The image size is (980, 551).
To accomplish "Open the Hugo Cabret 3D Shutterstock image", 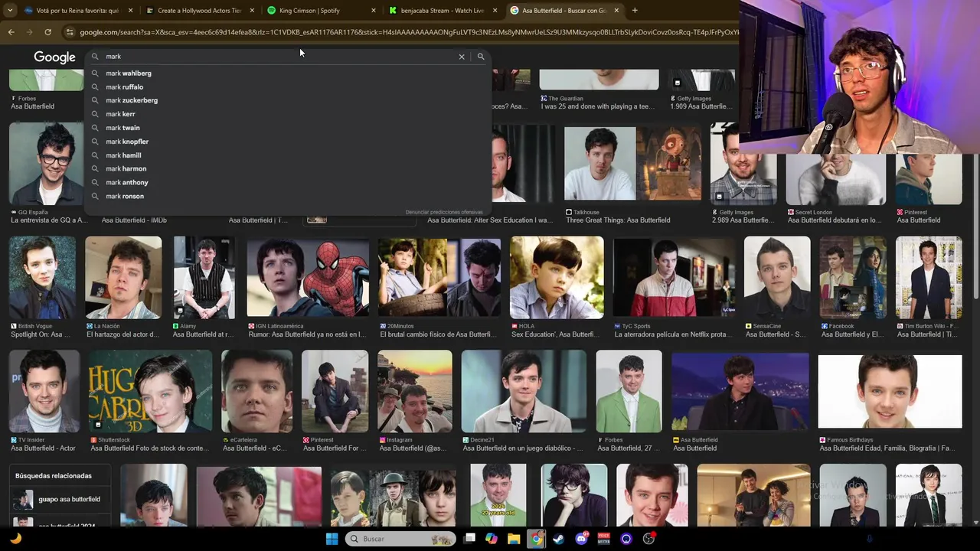I will tap(150, 392).
